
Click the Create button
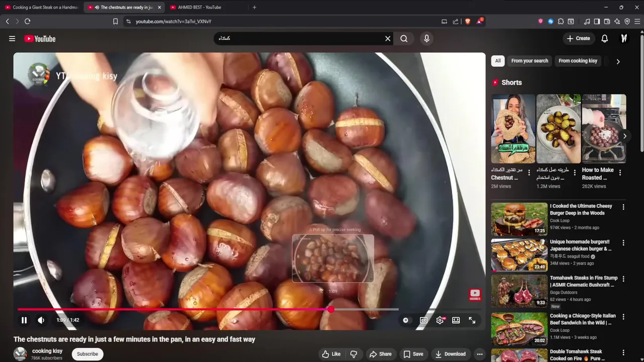pos(578,39)
